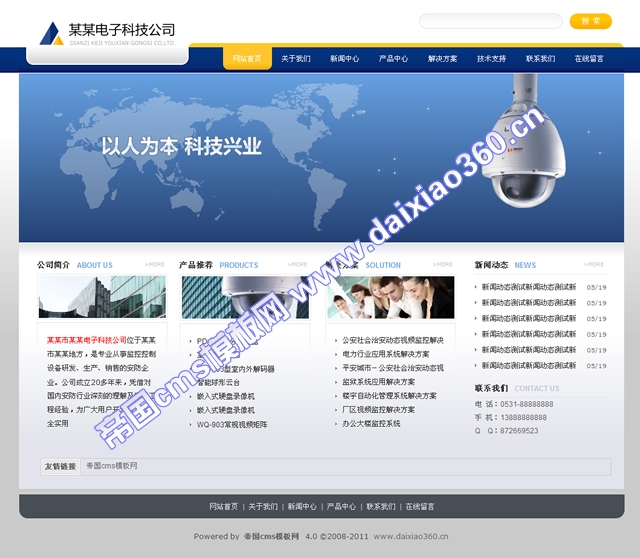Open the 嵌入式硬盘录像机 product link
This screenshot has height=558, width=640.
tap(226, 396)
